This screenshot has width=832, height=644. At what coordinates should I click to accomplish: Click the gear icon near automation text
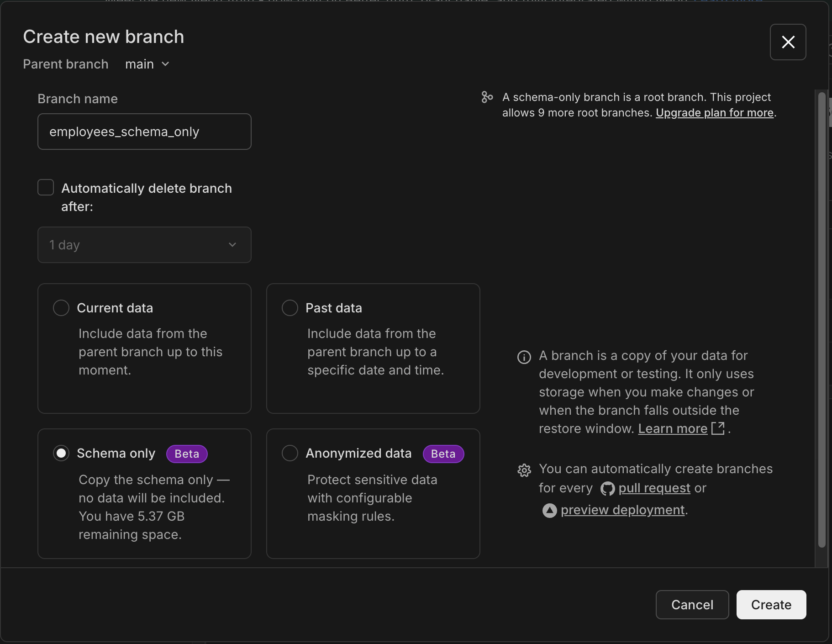pos(524,470)
